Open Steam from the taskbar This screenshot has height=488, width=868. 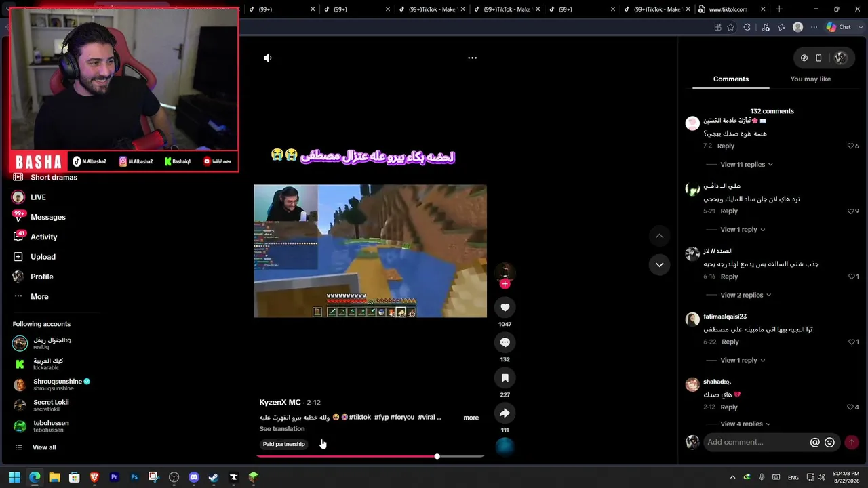tap(214, 477)
